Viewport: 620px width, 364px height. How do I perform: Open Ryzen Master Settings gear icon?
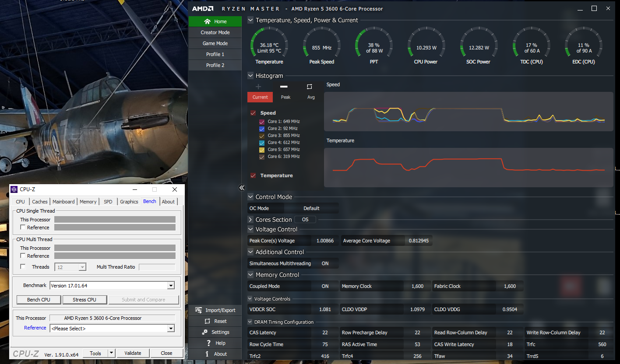[204, 332]
